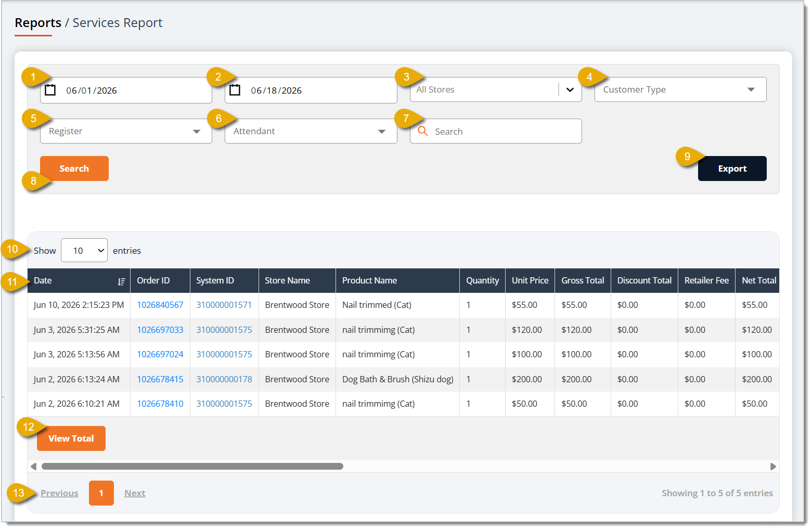The image size is (812, 530).
Task: Go to Previous page
Action: 59,493
